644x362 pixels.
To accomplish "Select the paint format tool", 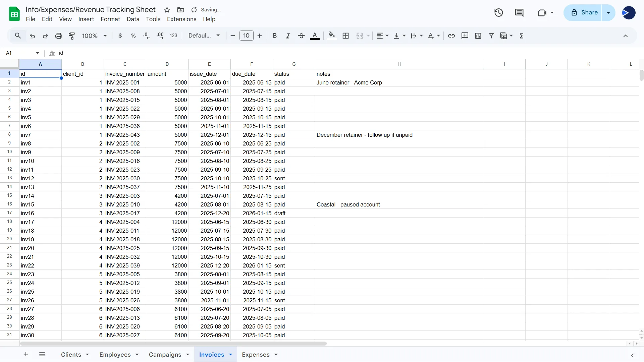I will pyautogui.click(x=72, y=36).
